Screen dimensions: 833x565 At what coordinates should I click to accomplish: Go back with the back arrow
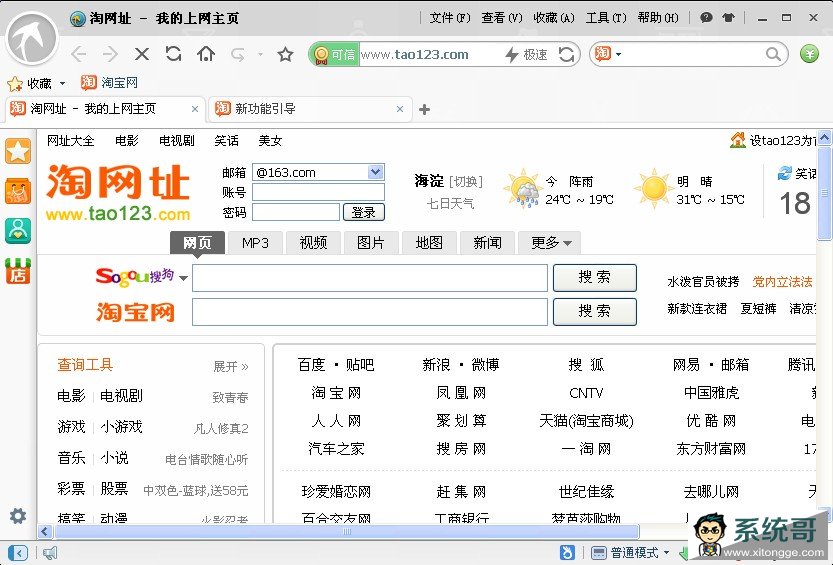pyautogui.click(x=79, y=54)
